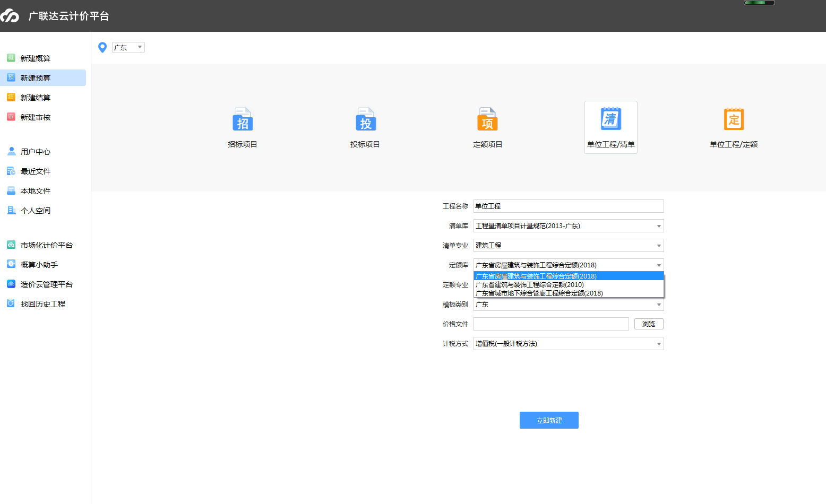The image size is (826, 504).
Task: Click the 找回历史工程 icon
Action: click(x=11, y=303)
